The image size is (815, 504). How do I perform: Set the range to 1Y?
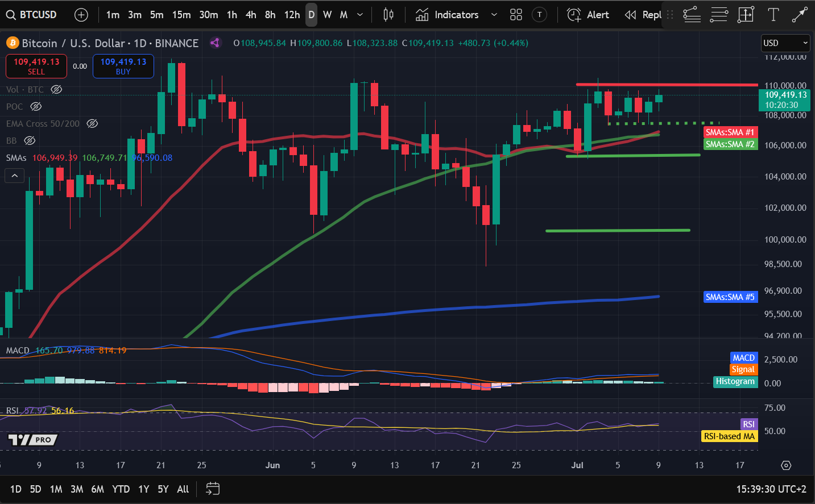pos(144,489)
